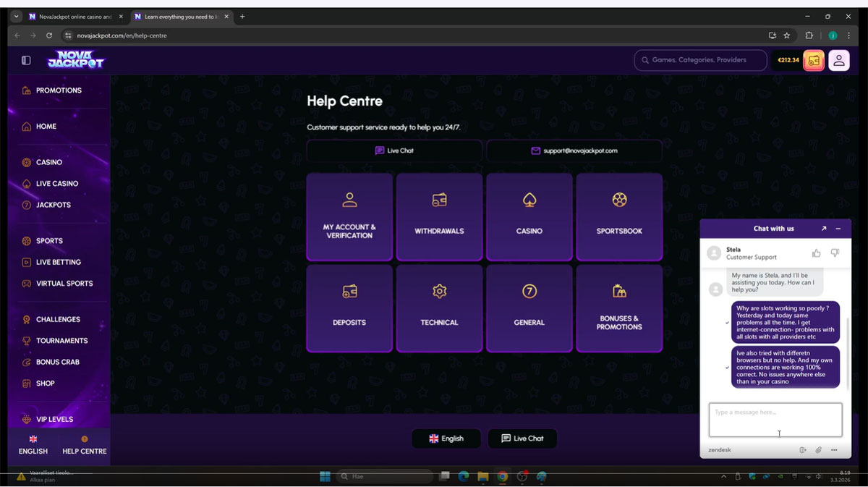The image size is (868, 487).
Task: Click the chat message scrollbar
Action: (x=846, y=340)
